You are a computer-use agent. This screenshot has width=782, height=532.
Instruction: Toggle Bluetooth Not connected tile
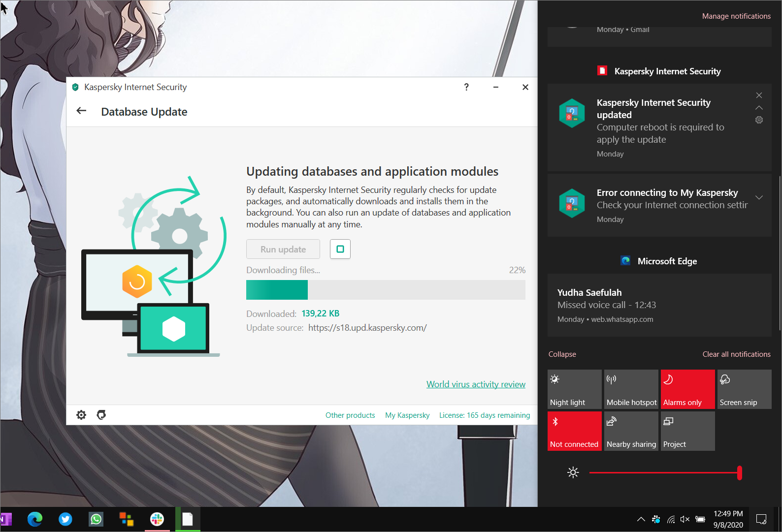coord(574,431)
